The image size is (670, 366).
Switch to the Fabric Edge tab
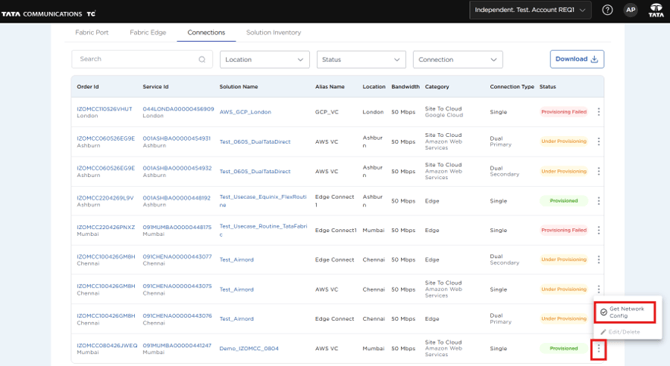[x=148, y=32]
